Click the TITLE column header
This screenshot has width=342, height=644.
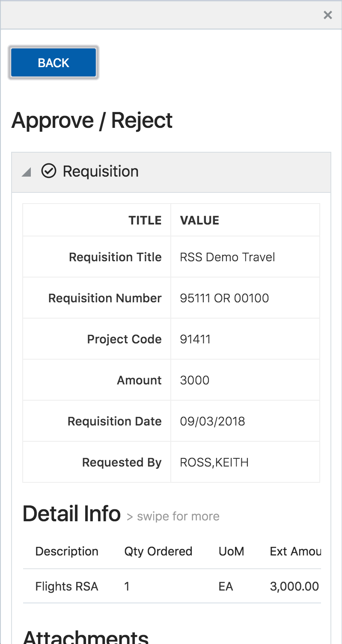(x=145, y=220)
